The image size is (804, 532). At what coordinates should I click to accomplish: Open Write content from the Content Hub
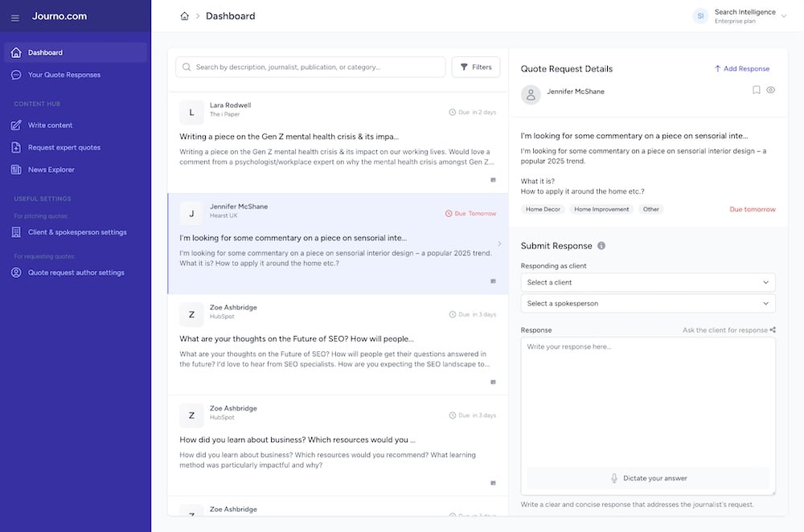coord(50,125)
